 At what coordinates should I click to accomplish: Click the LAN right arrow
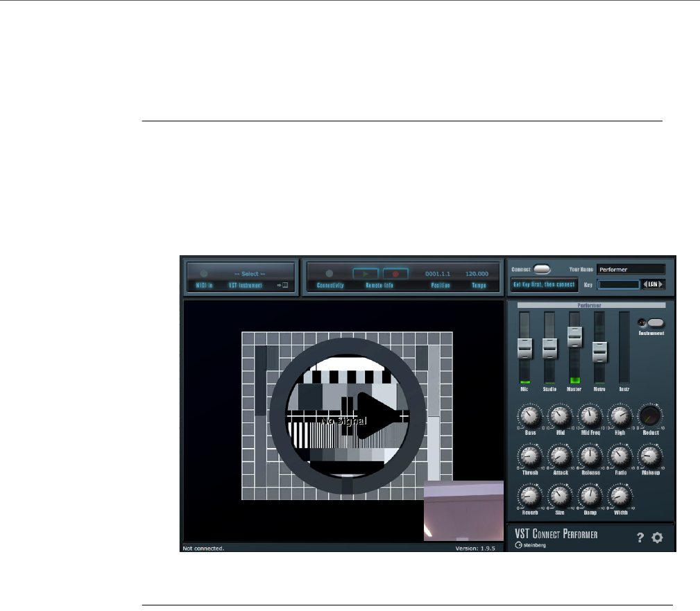click(660, 284)
